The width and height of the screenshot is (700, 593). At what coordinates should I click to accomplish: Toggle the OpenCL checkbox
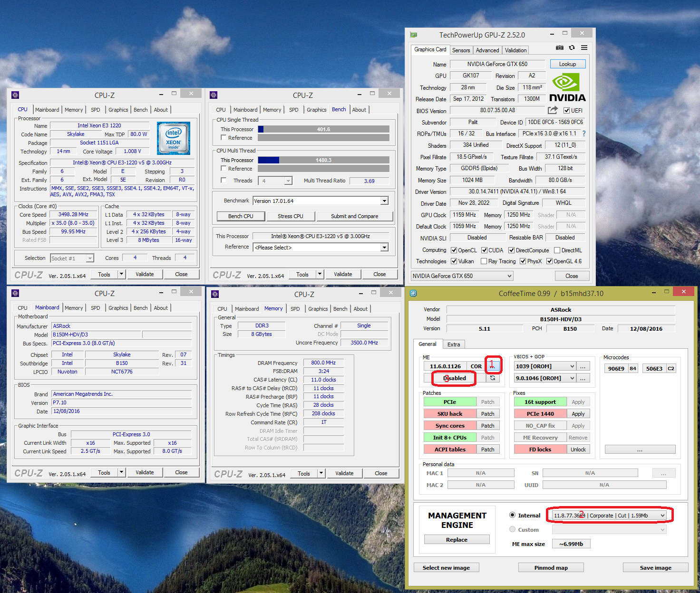click(x=454, y=250)
